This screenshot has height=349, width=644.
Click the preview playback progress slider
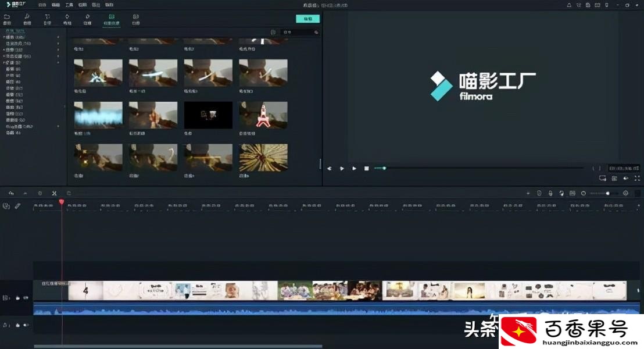pyautogui.click(x=478, y=168)
